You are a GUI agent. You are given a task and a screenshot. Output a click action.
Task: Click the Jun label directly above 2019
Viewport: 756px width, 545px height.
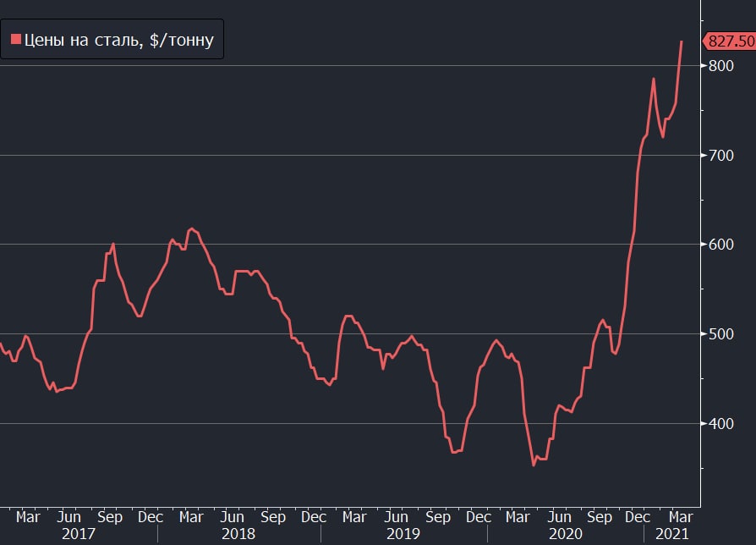396,517
